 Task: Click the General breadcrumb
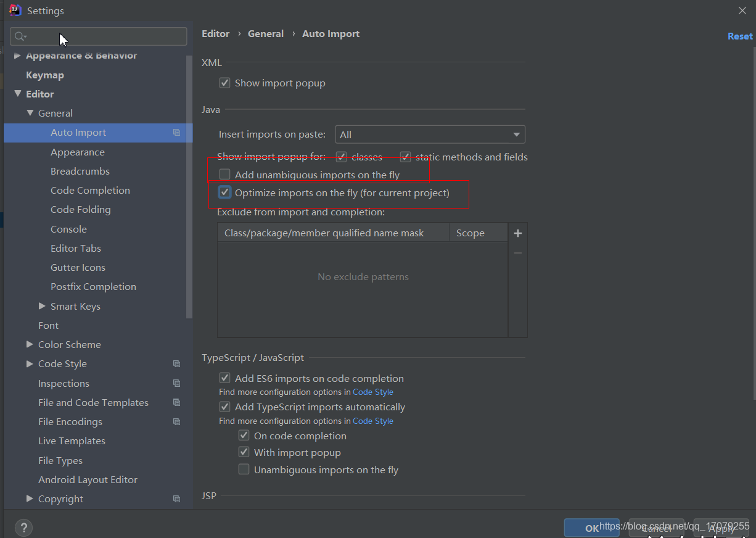point(266,34)
